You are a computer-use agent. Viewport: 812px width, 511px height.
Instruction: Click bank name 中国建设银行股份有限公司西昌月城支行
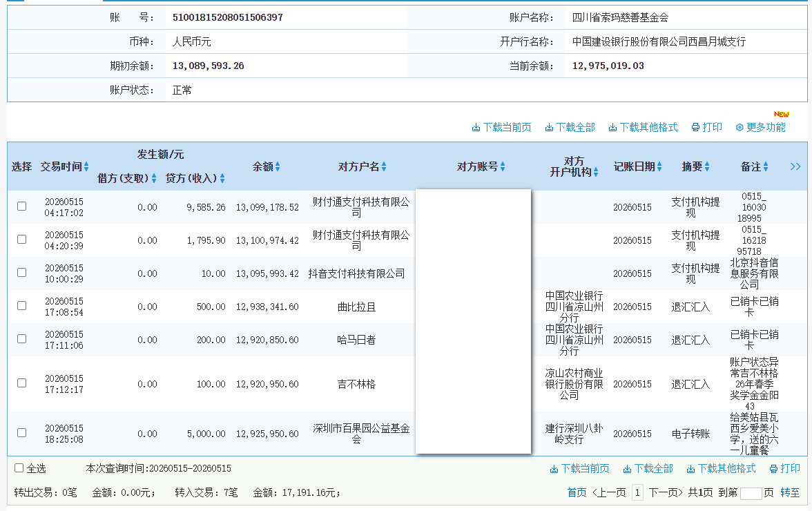(x=659, y=41)
